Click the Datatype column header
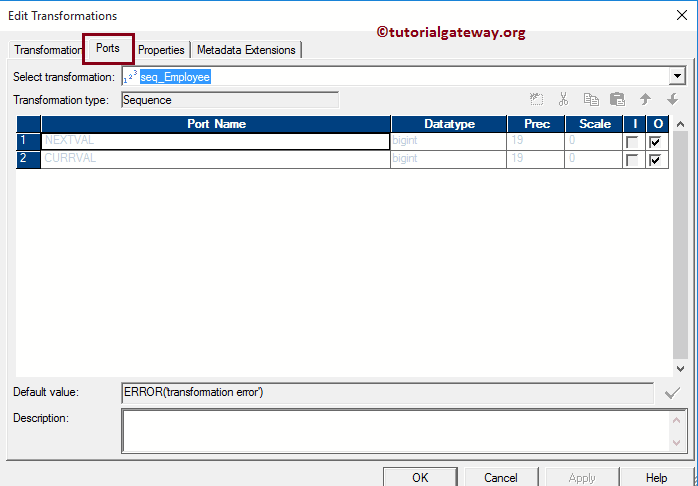This screenshot has height=486, width=698. pyautogui.click(x=449, y=124)
